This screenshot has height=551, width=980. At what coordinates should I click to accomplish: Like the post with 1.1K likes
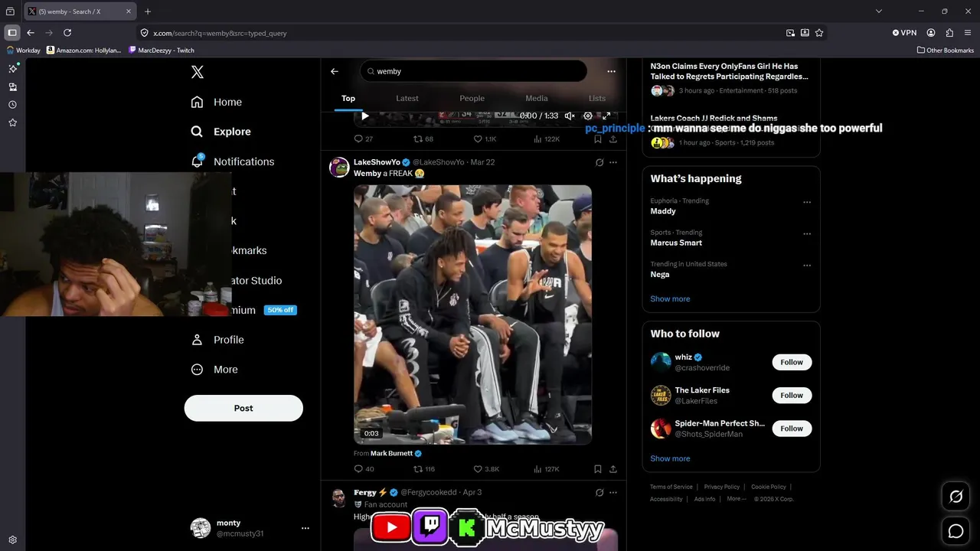tap(485, 139)
